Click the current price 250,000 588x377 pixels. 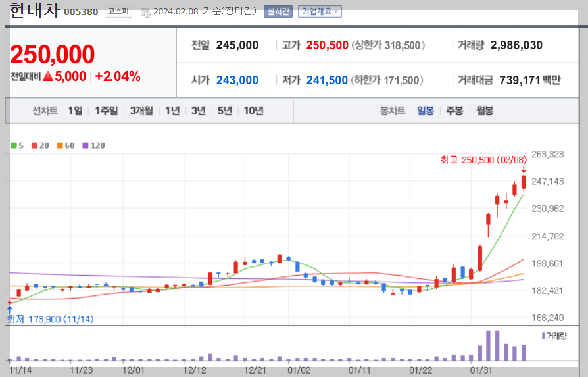coord(53,55)
